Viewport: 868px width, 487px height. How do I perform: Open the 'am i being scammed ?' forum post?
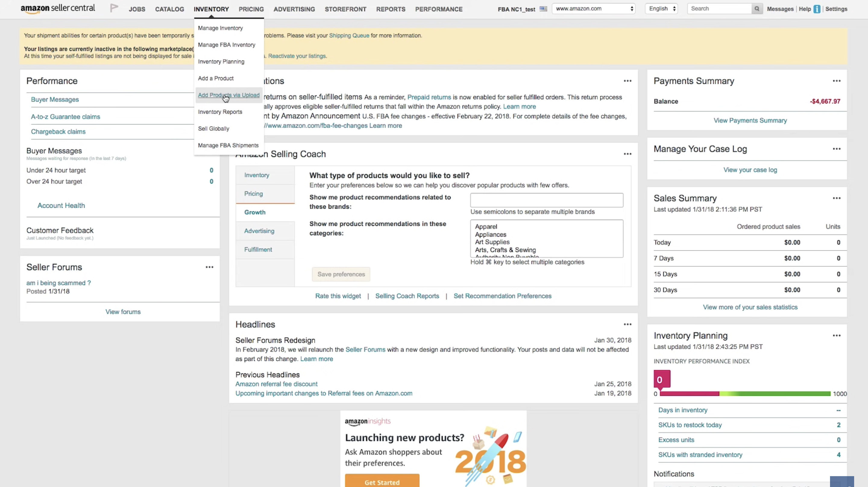[x=59, y=283]
